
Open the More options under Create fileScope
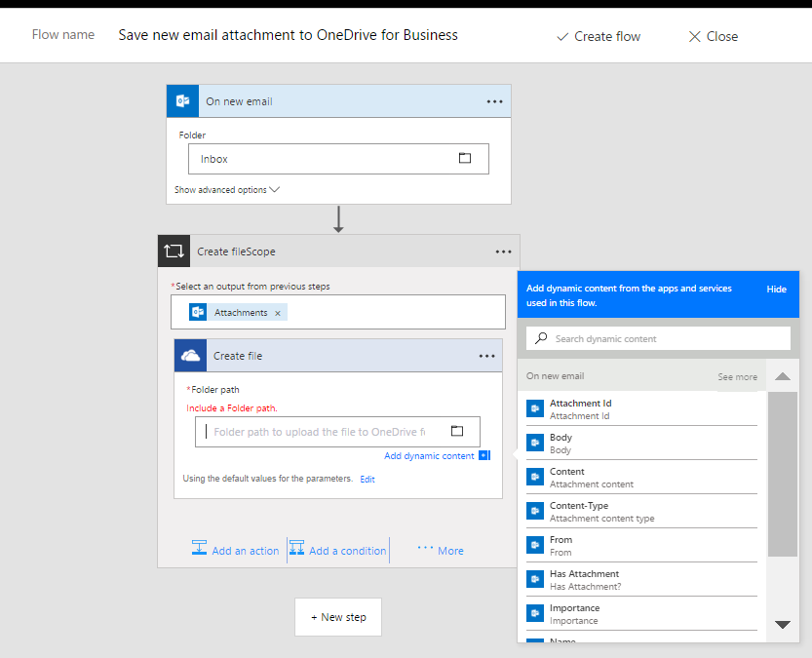[441, 551]
